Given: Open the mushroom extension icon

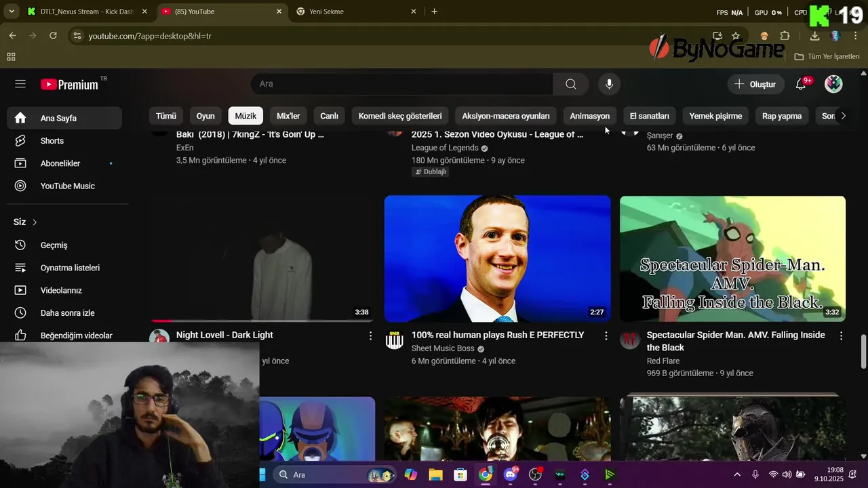Looking at the screenshot, I should click(764, 35).
